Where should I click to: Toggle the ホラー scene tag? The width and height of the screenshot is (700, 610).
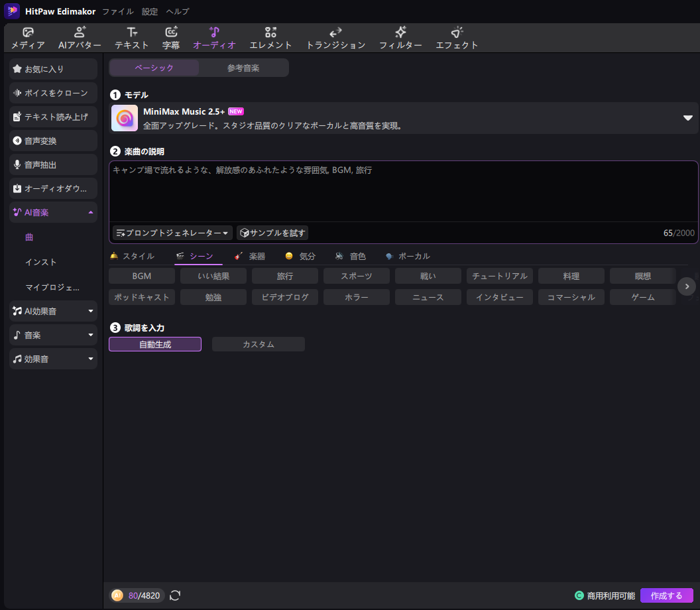[x=356, y=297]
